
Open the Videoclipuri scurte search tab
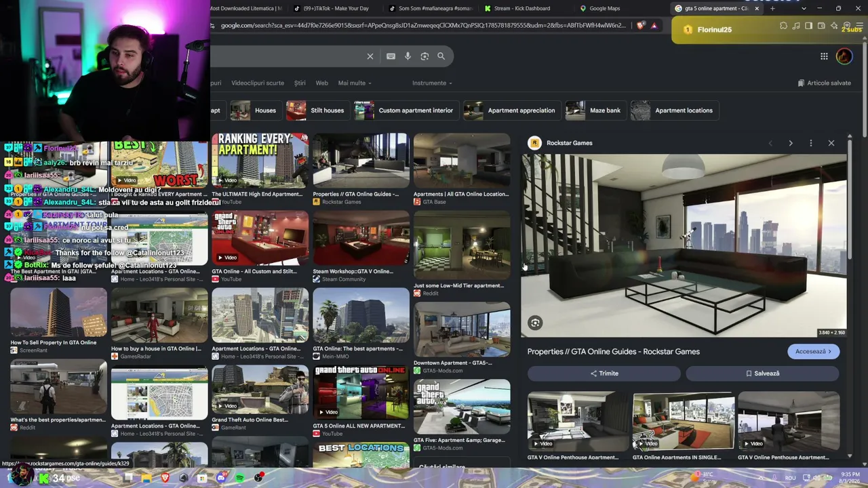258,83
